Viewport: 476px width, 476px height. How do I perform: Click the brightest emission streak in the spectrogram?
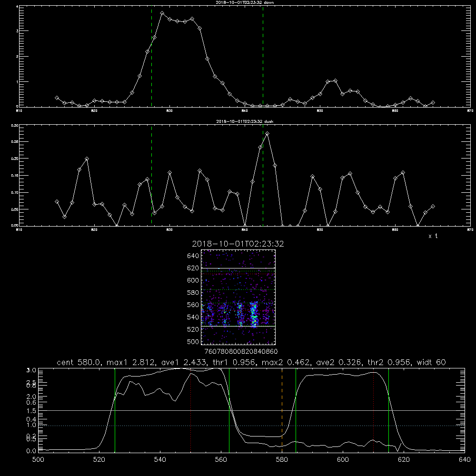[254, 314]
